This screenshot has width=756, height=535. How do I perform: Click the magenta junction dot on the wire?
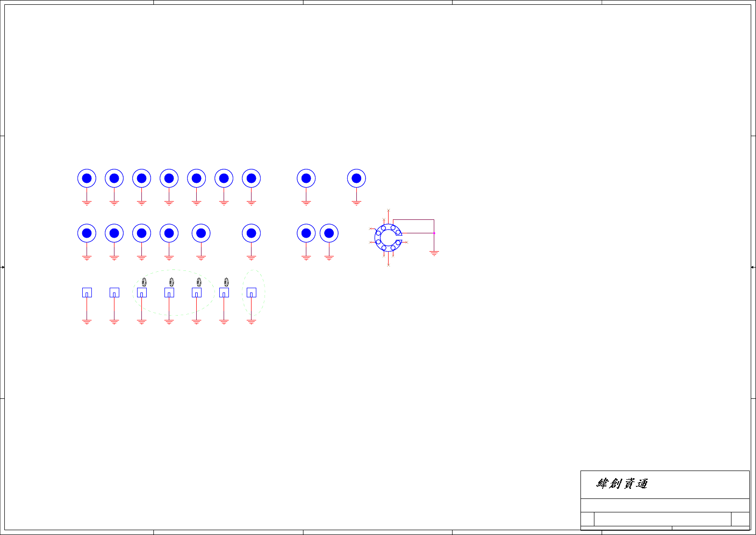click(x=434, y=233)
